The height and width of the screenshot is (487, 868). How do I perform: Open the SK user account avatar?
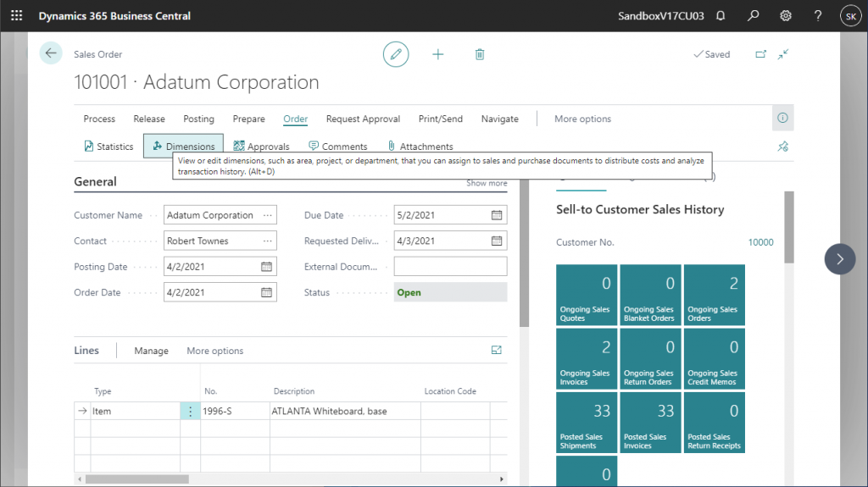click(x=850, y=16)
